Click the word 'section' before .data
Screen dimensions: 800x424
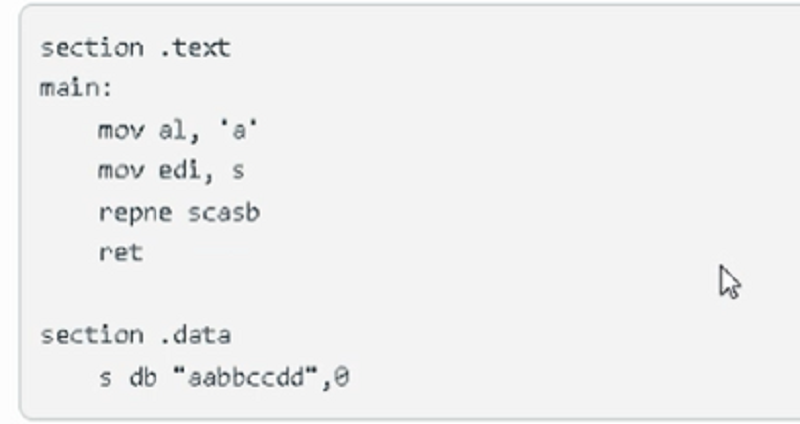coord(92,335)
